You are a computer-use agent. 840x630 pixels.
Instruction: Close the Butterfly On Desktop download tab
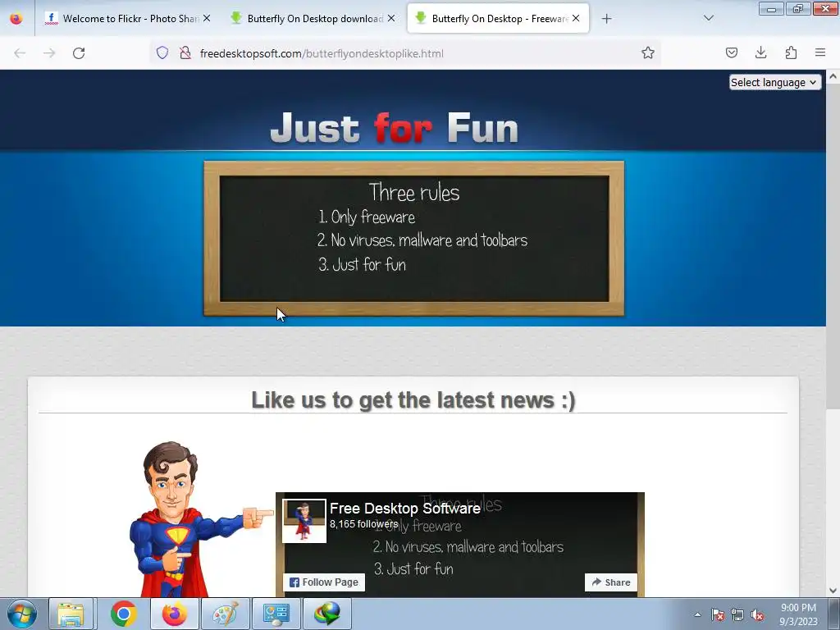point(391,18)
